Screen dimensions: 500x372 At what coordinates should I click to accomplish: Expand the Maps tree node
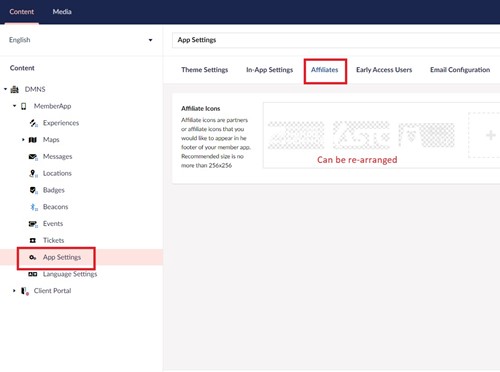pos(23,140)
